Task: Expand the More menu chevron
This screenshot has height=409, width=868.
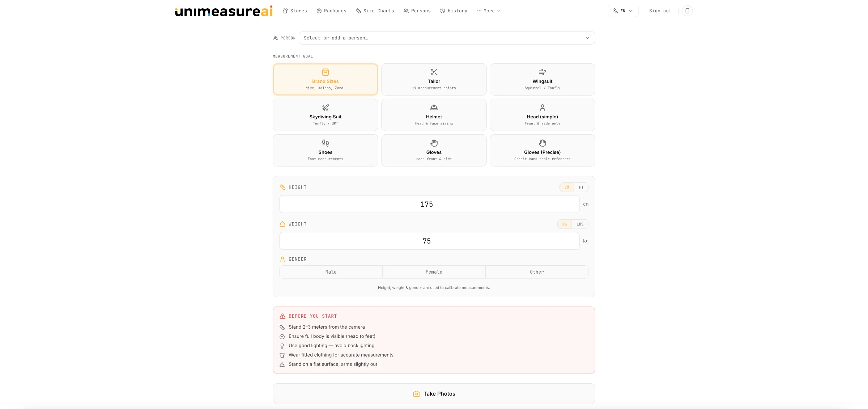Action: [499, 11]
